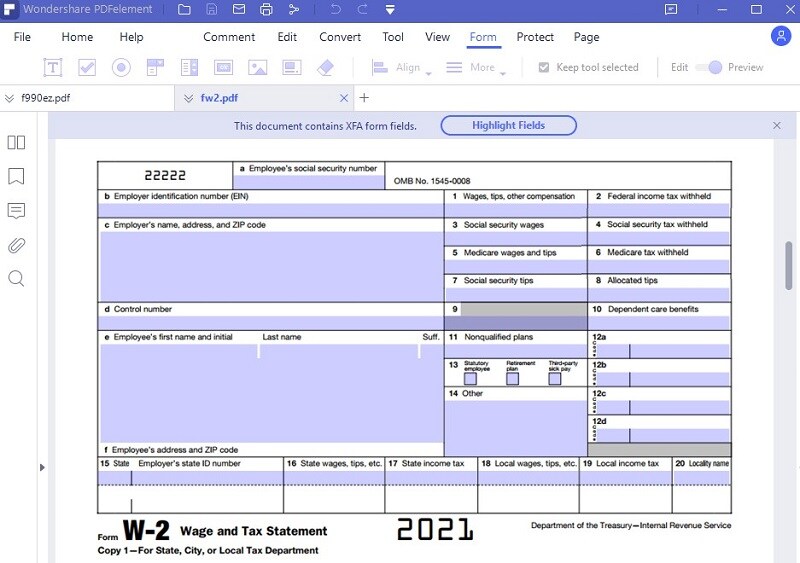Switch to the Page tab
The height and width of the screenshot is (563, 800).
point(586,37)
